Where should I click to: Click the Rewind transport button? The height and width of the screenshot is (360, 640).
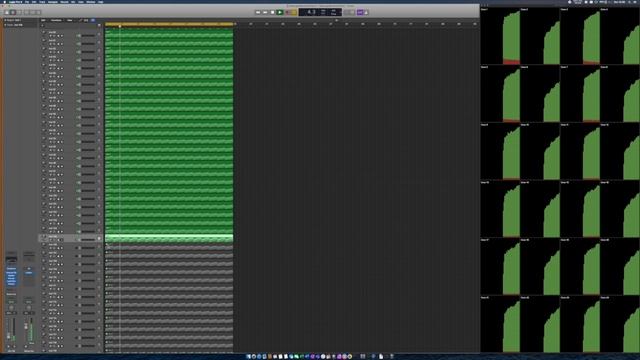(x=258, y=12)
